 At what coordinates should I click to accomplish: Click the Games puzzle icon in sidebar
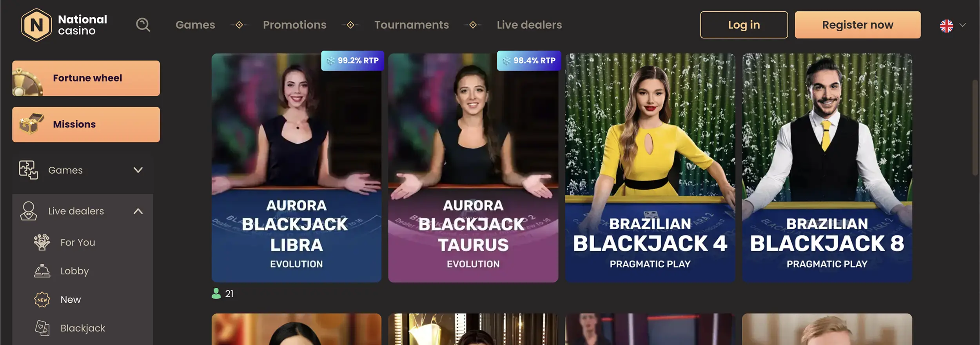[x=29, y=170]
